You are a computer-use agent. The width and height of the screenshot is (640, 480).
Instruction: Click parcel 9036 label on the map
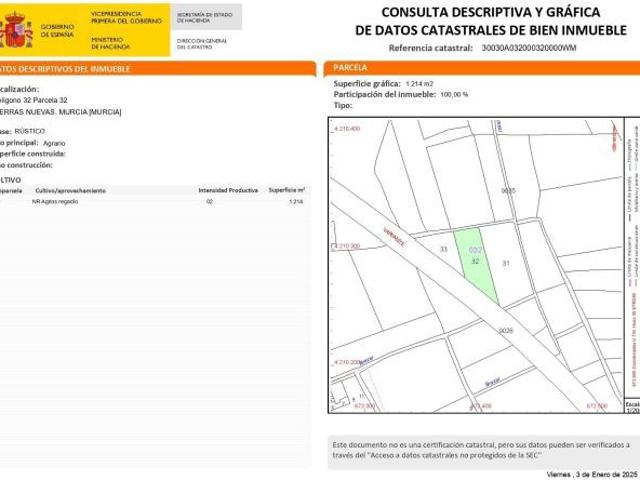point(505,329)
